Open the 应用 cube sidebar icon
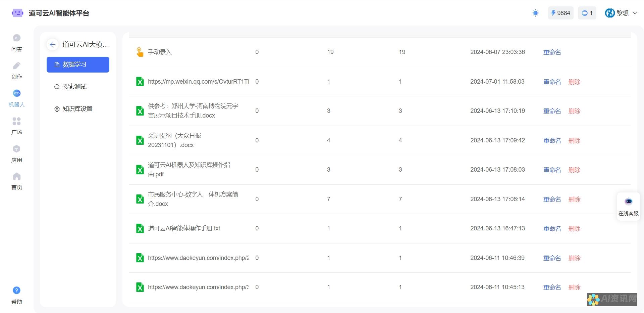This screenshot has height=313, width=644. (x=16, y=149)
